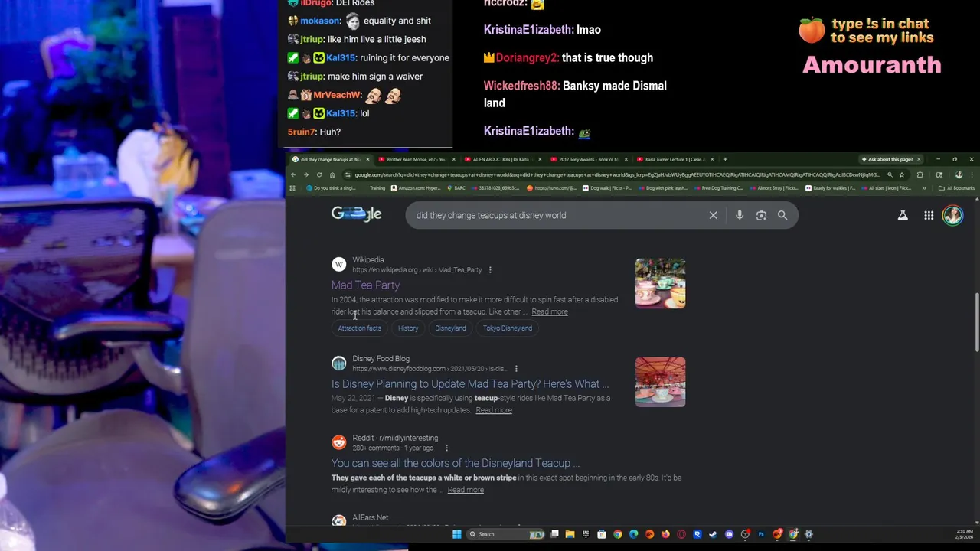Open browser extensions puzzle icon

(920, 174)
